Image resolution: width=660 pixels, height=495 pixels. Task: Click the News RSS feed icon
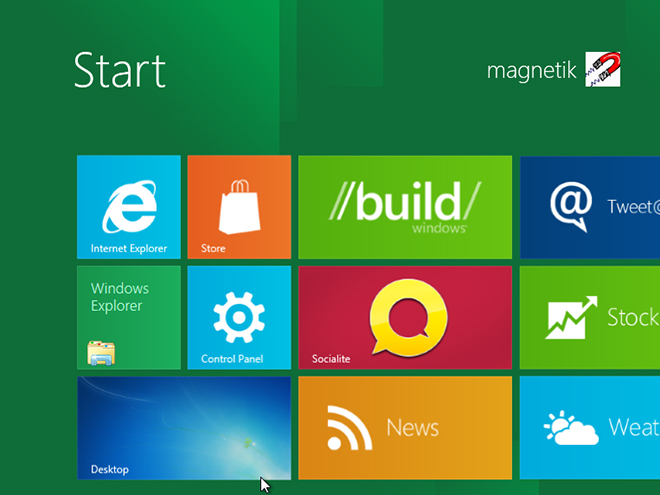pos(350,428)
